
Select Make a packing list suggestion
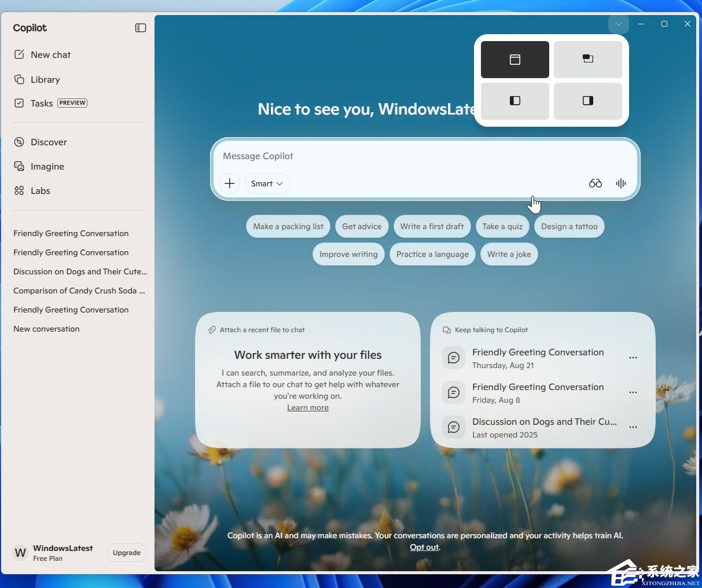pos(288,226)
